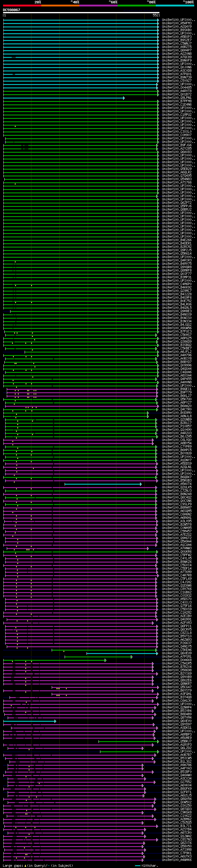
Task: Open hit UniRef100_B9N739
Action: coord(177,78)
